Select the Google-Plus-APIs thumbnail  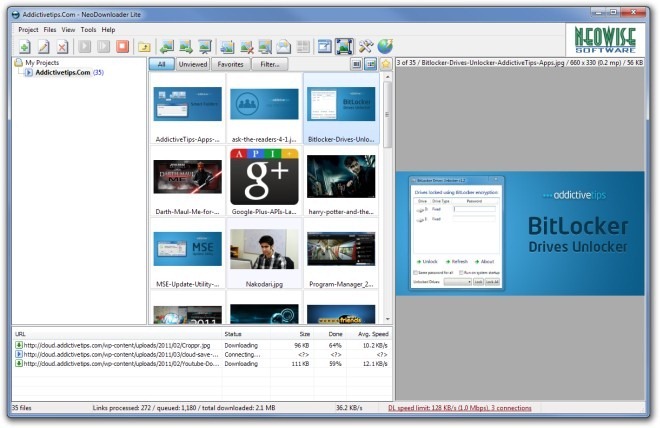[x=264, y=181]
